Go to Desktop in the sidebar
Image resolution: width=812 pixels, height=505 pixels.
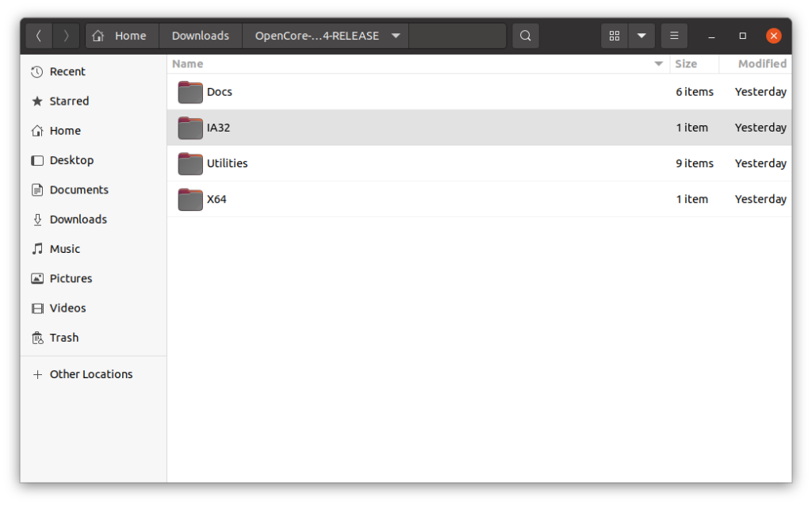tap(94, 161)
